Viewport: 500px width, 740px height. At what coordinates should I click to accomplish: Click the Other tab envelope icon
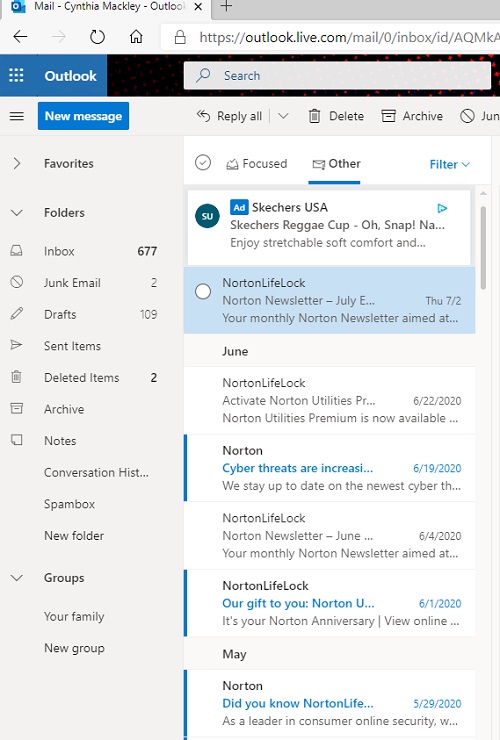point(319,164)
